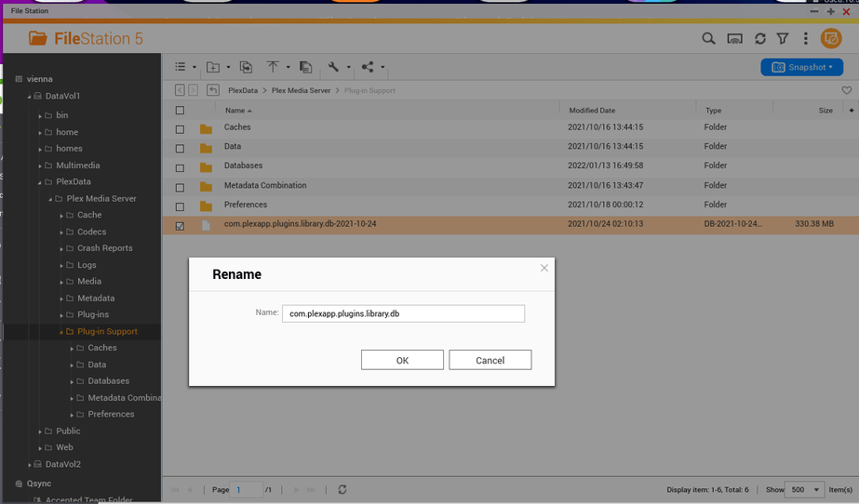Select Plug-in Support in sidebar tree
The image size is (859, 504).
click(x=107, y=331)
